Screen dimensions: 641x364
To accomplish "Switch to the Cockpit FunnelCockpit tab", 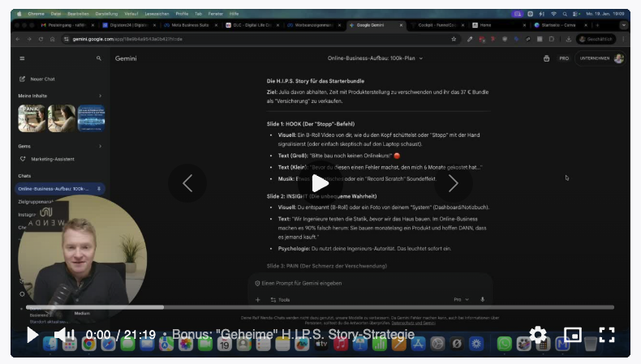I will tap(435, 25).
